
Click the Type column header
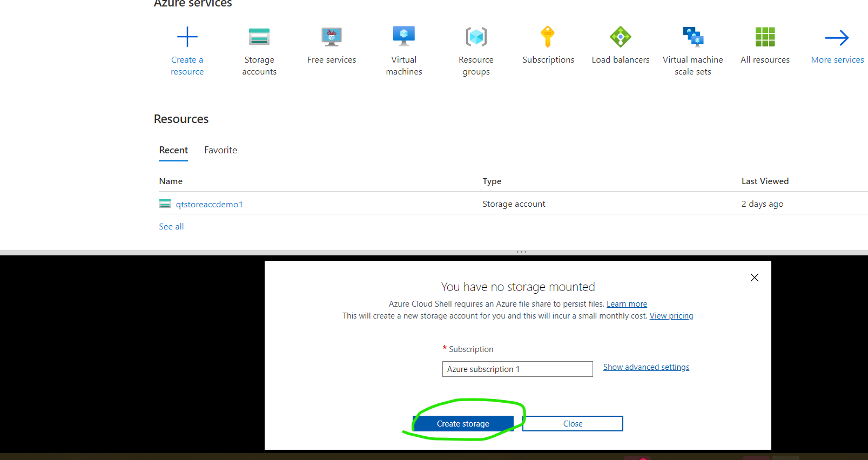tap(492, 181)
